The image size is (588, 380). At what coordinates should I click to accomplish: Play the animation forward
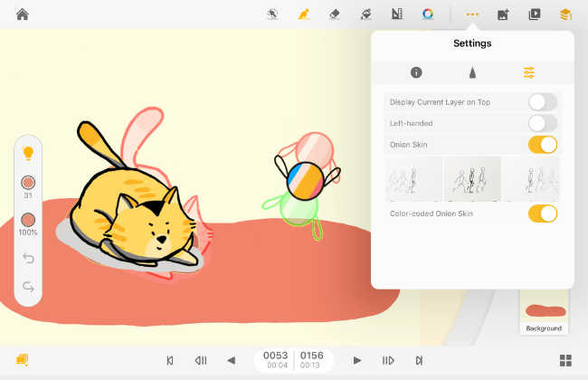click(357, 360)
